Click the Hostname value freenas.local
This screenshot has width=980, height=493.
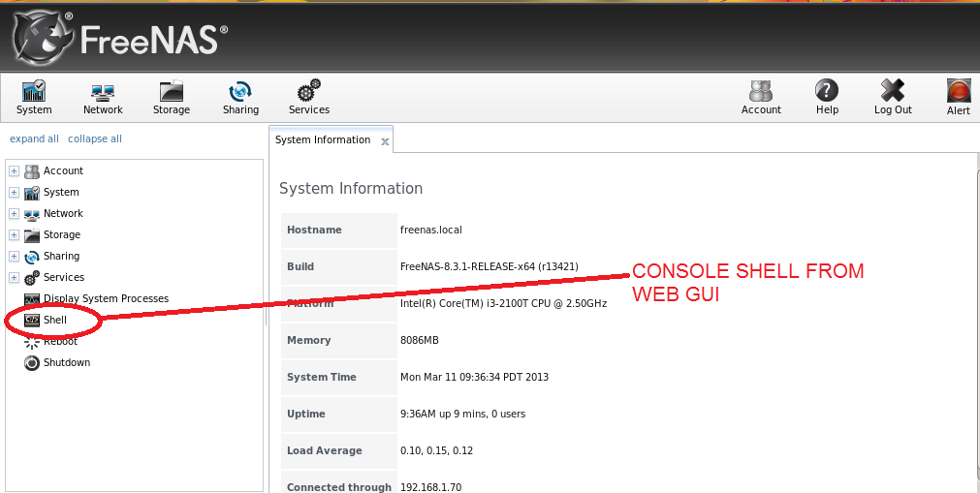pyautogui.click(x=431, y=230)
